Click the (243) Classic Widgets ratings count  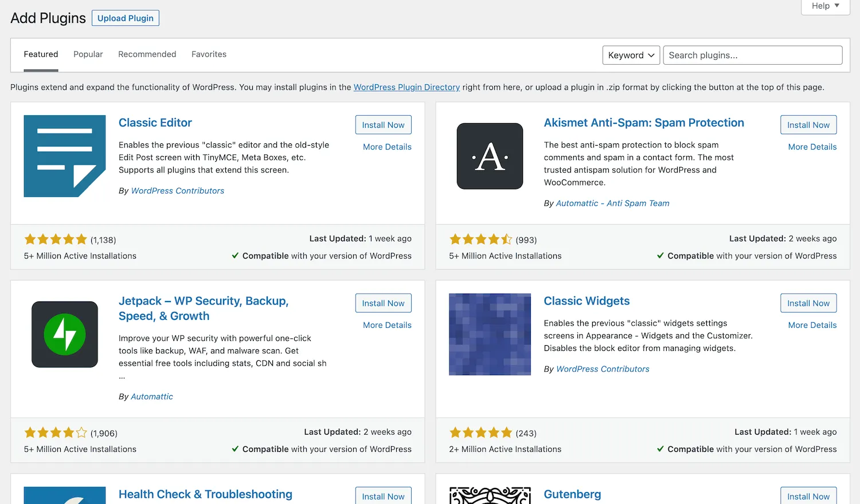(526, 433)
